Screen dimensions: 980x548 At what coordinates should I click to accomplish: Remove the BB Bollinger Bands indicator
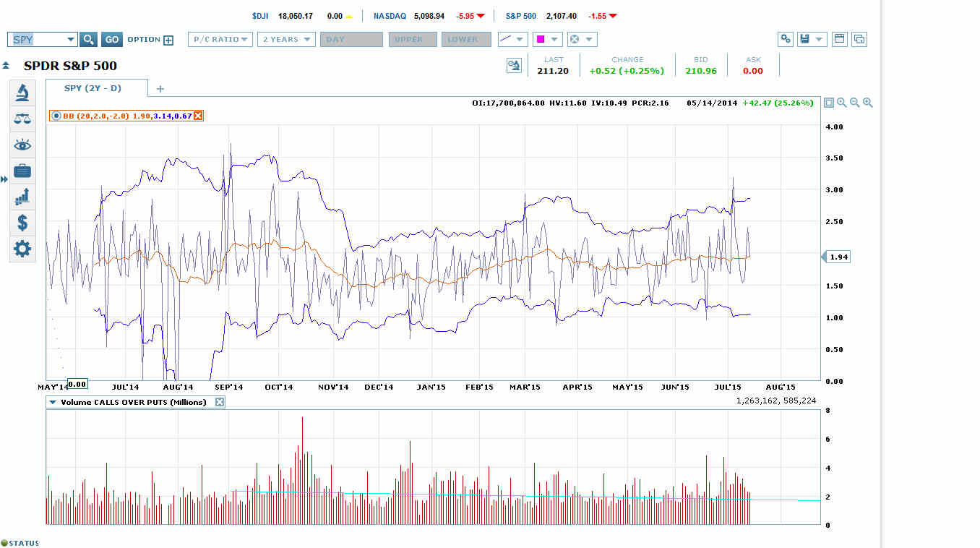[x=198, y=116]
